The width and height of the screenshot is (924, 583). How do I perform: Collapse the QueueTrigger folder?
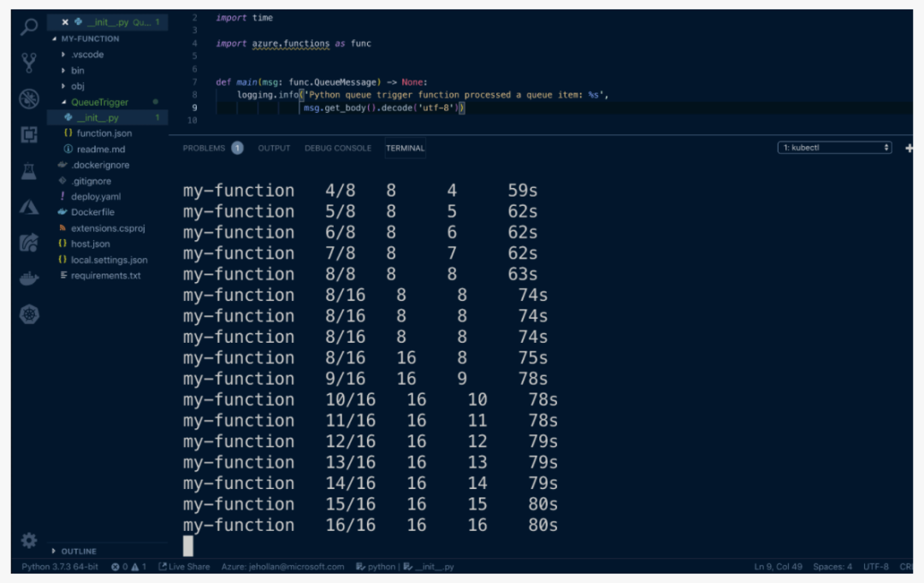99,102
